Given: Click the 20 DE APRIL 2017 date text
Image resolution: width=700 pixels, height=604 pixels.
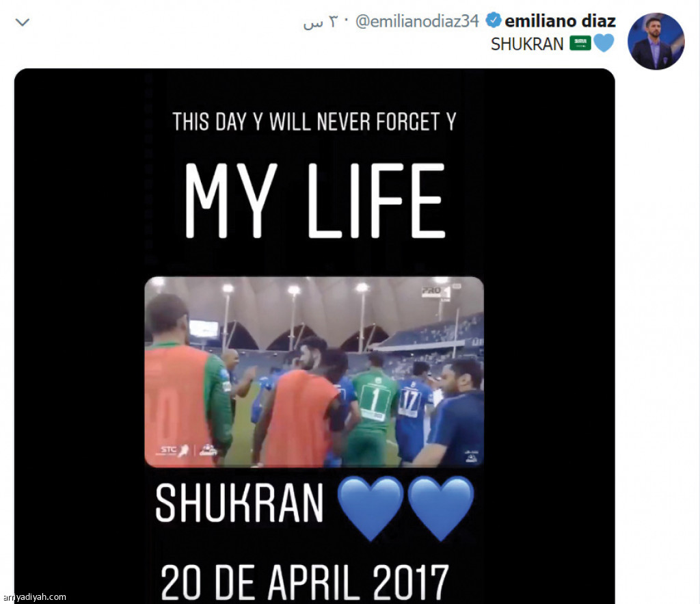Looking at the screenshot, I should click(x=304, y=583).
